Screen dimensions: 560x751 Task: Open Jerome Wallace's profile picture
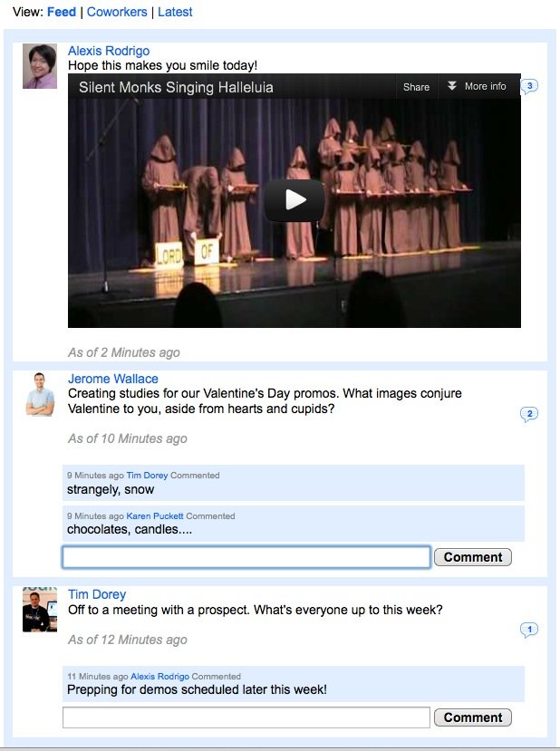click(x=40, y=394)
